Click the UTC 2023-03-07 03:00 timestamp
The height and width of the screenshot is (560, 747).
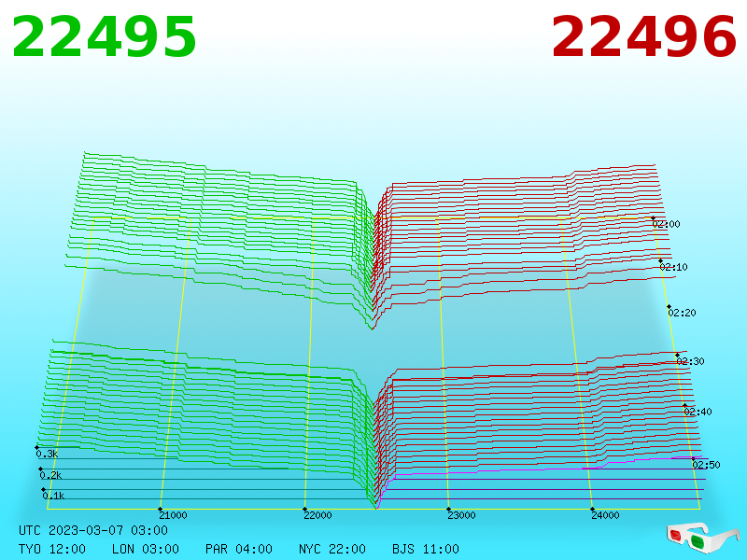tap(93, 530)
